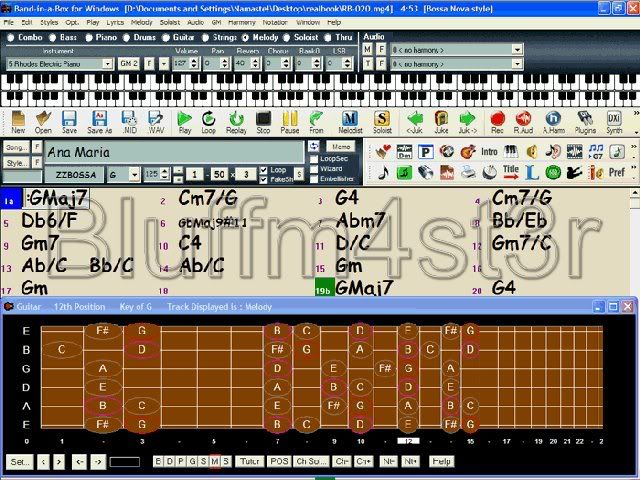Open a song with the Open icon
This screenshot has width=640, height=480.
pos(43,122)
